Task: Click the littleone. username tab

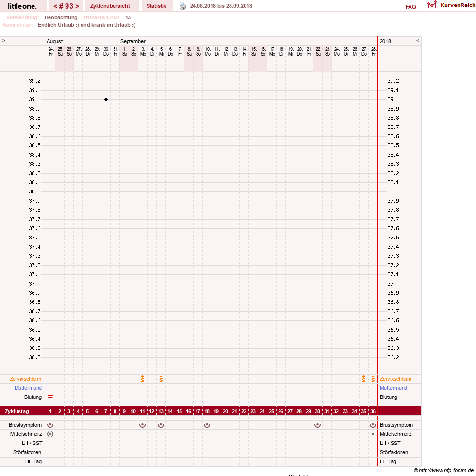Action: [x=22, y=6]
